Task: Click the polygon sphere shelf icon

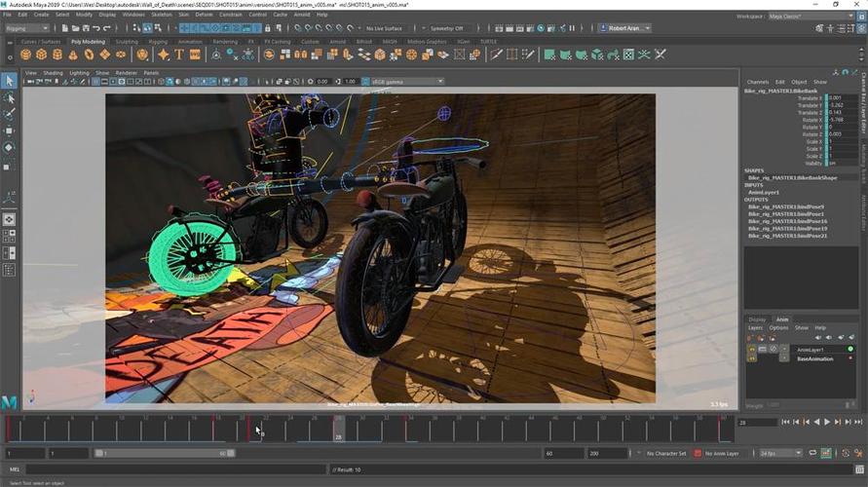Action: (25, 55)
